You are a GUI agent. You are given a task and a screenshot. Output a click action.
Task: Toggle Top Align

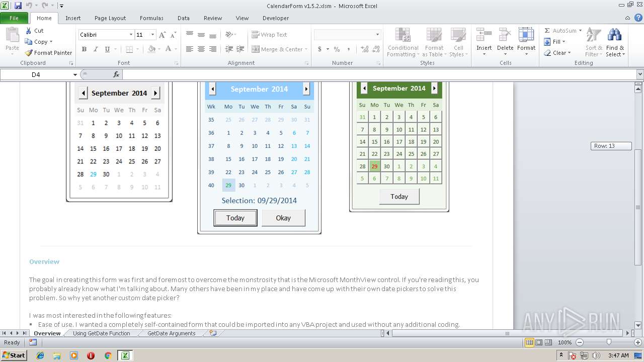[189, 35]
